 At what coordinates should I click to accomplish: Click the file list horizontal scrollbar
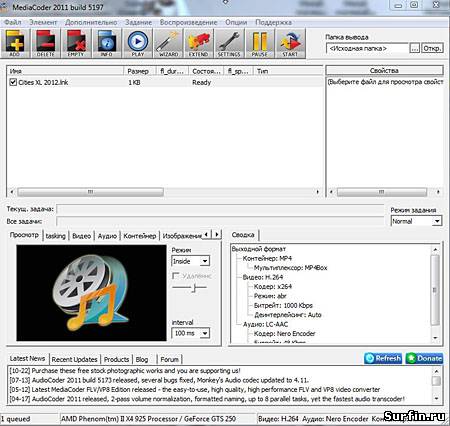tap(91, 192)
